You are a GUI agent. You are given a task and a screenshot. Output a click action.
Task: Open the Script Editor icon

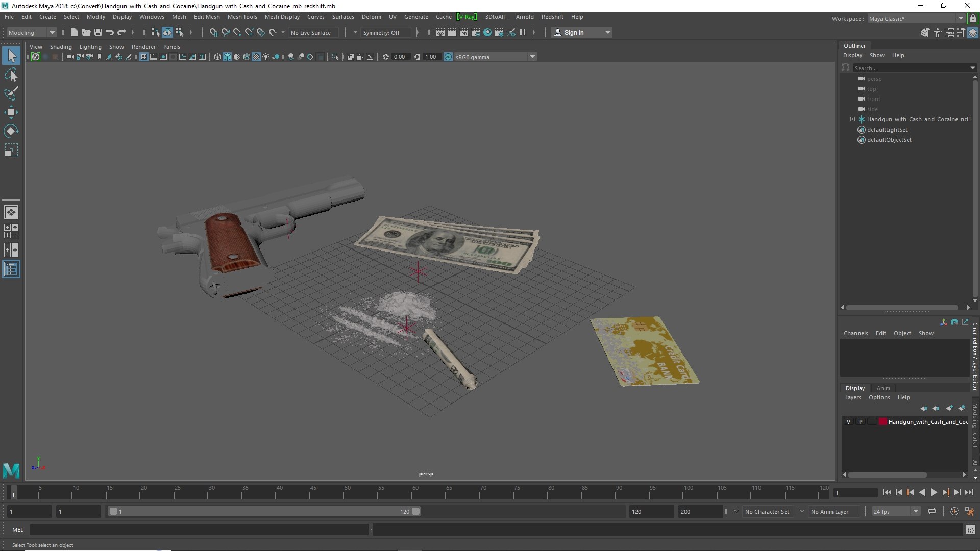click(971, 530)
